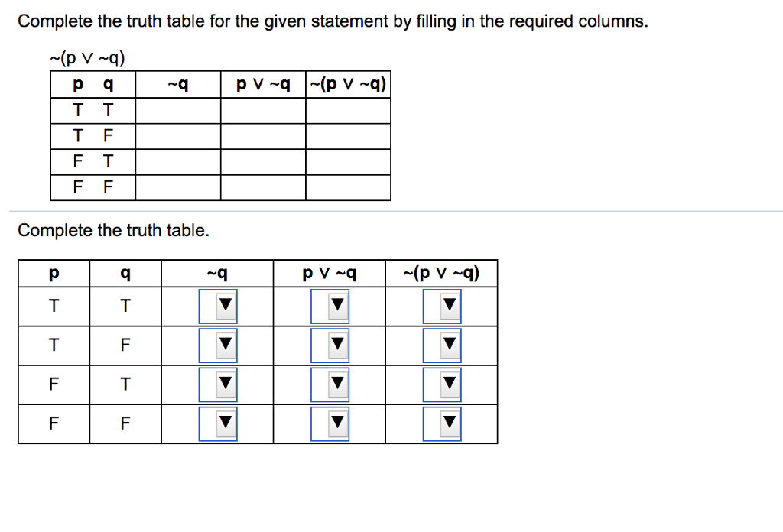
Task: Click the F F row label in the reference table
Action: click(x=93, y=187)
